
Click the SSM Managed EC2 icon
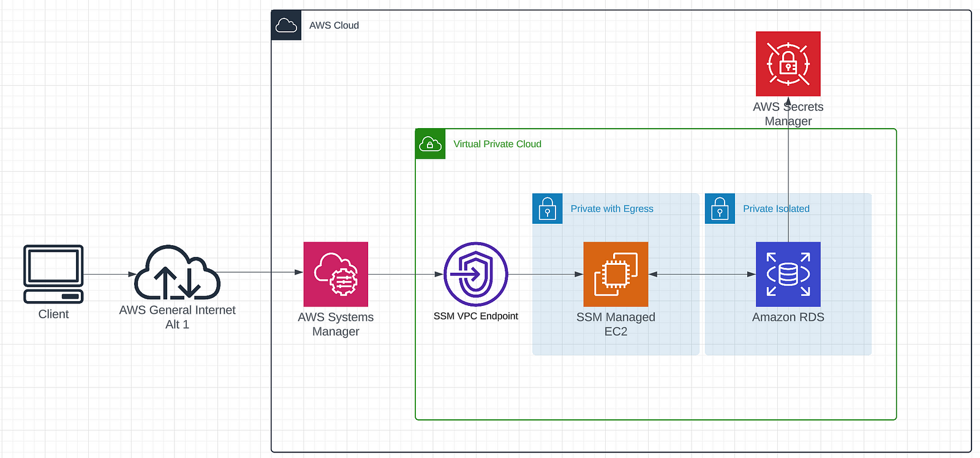coord(616,274)
